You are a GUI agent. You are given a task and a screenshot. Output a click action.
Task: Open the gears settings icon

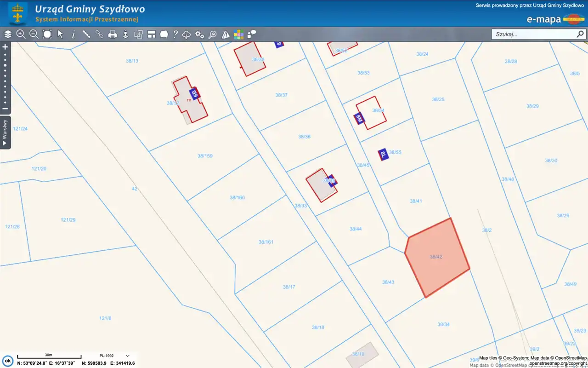coord(199,34)
